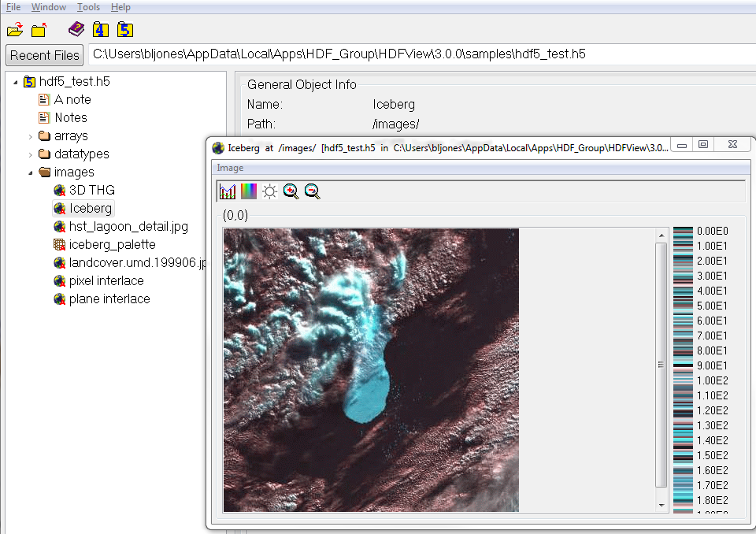Click the Close file folder icon

tap(39, 30)
